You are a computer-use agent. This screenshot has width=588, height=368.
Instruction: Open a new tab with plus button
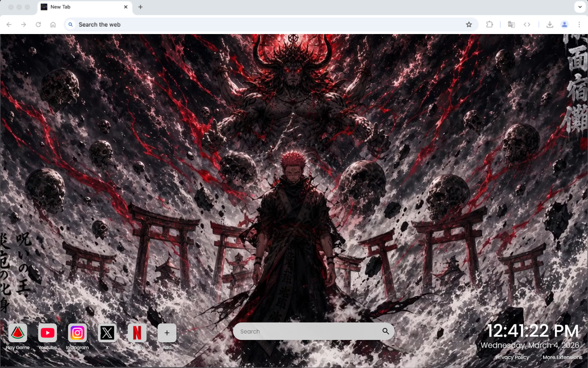(x=140, y=7)
